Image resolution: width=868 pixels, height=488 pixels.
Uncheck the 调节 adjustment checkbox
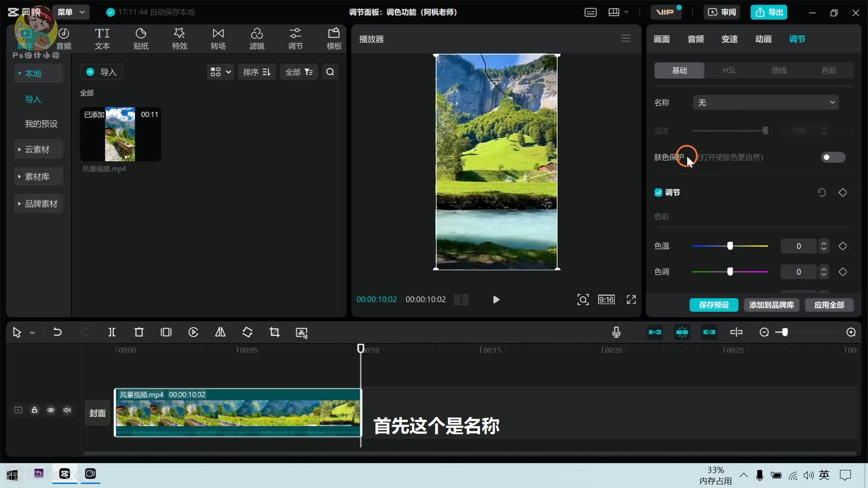click(x=658, y=192)
